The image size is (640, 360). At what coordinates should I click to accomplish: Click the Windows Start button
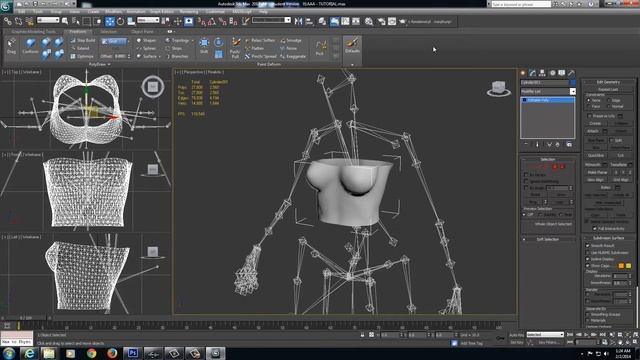coord(9,353)
